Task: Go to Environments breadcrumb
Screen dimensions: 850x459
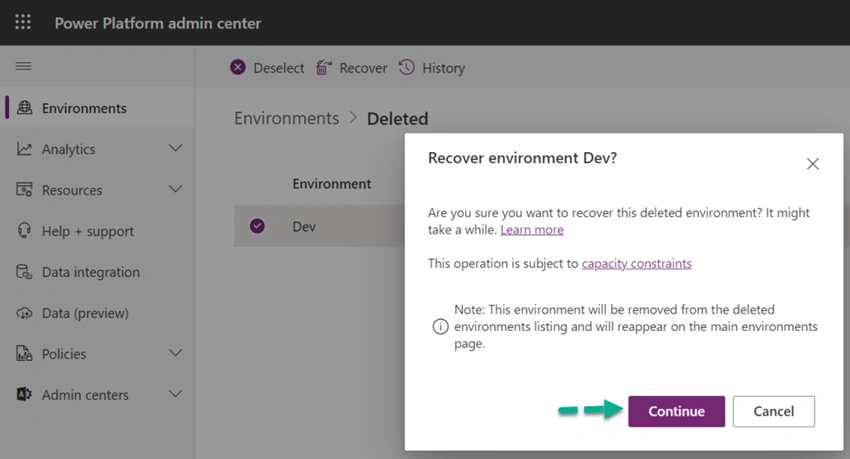Action: [286, 118]
